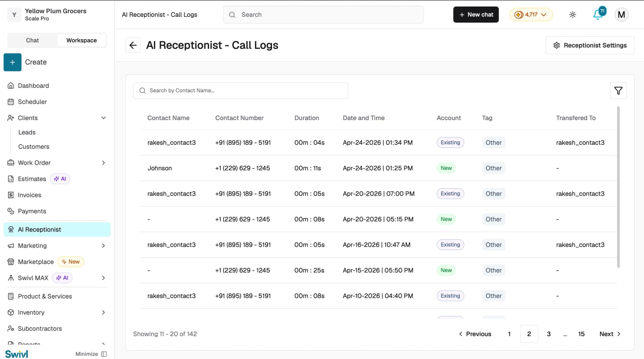Click rakesh_contact3 transferred-to on Apr-16-2026 row
This screenshot has width=644, height=359.
point(580,245)
